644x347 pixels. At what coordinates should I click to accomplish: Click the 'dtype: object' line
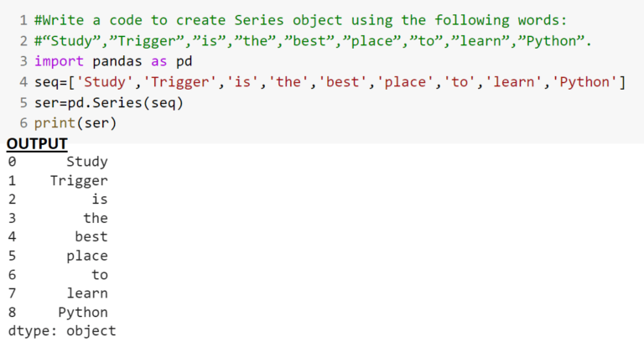coord(62,331)
